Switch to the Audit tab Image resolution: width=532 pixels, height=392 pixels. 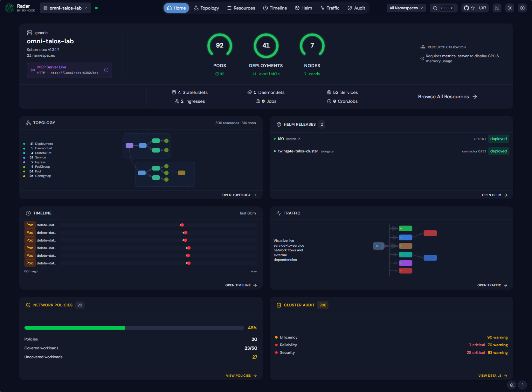pos(356,8)
